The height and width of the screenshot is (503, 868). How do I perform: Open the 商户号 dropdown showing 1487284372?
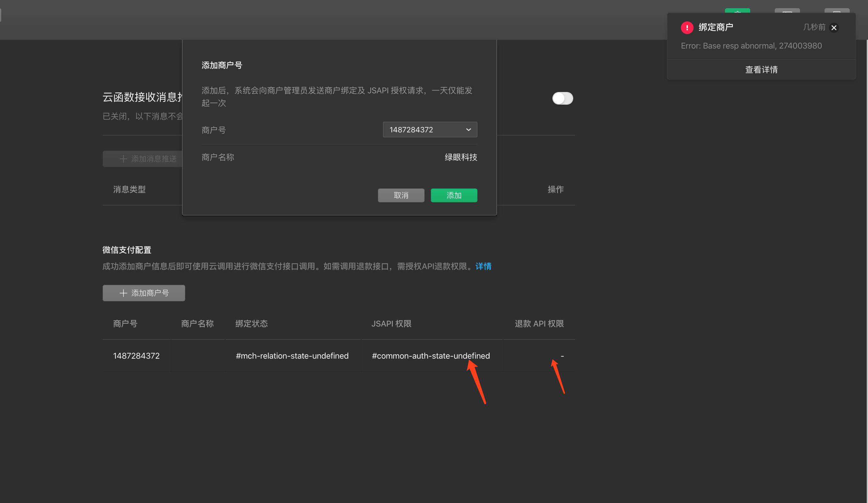pos(430,130)
